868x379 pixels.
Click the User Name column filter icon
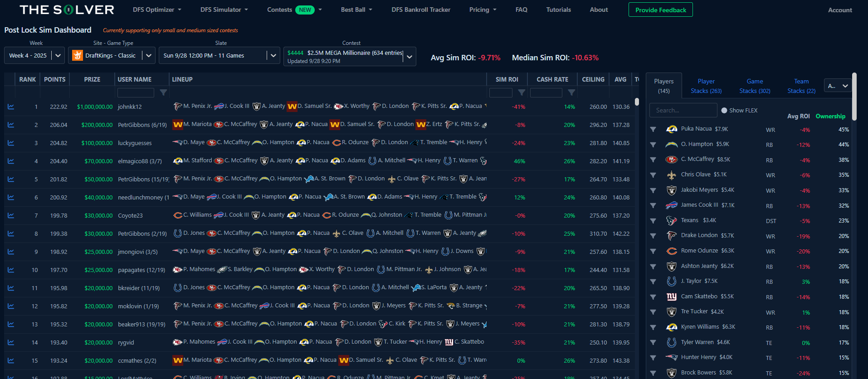point(163,92)
